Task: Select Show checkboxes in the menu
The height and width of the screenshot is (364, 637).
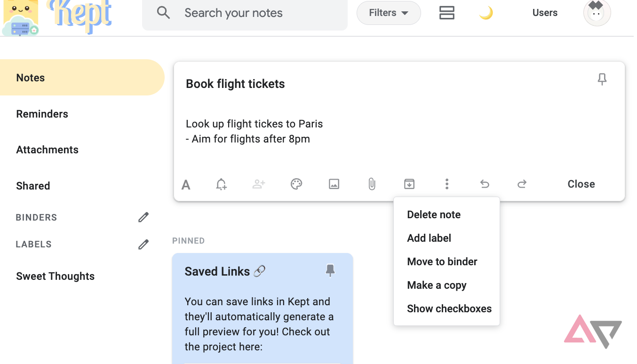Action: [x=449, y=309]
